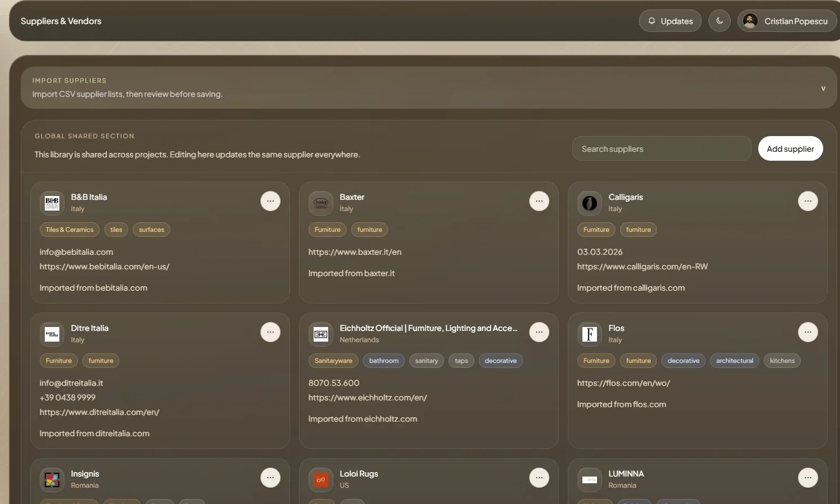Screen dimensions: 840x504
Task: Open Insignis card options menu
Action: pos(270,478)
